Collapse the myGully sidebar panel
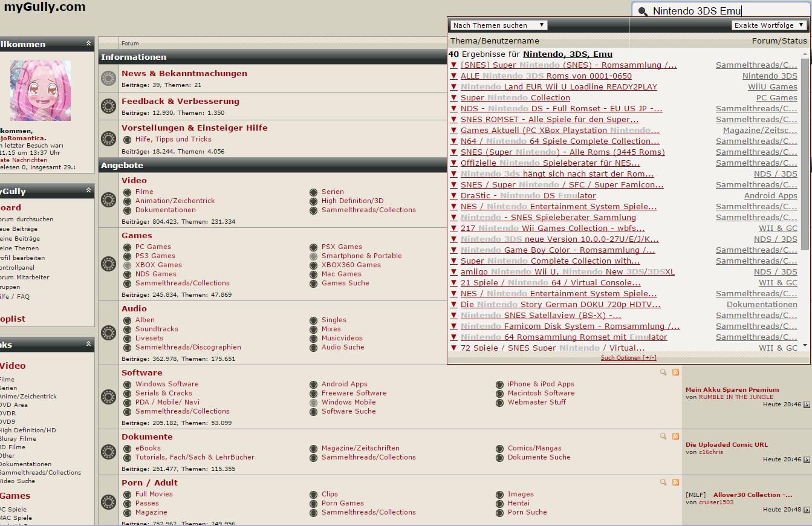 click(89, 190)
